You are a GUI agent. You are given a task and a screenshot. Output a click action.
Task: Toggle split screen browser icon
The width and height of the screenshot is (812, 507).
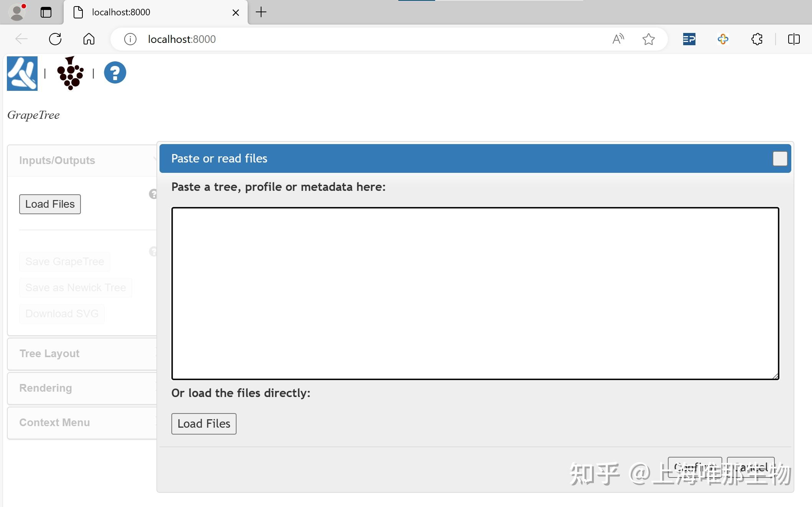click(794, 39)
